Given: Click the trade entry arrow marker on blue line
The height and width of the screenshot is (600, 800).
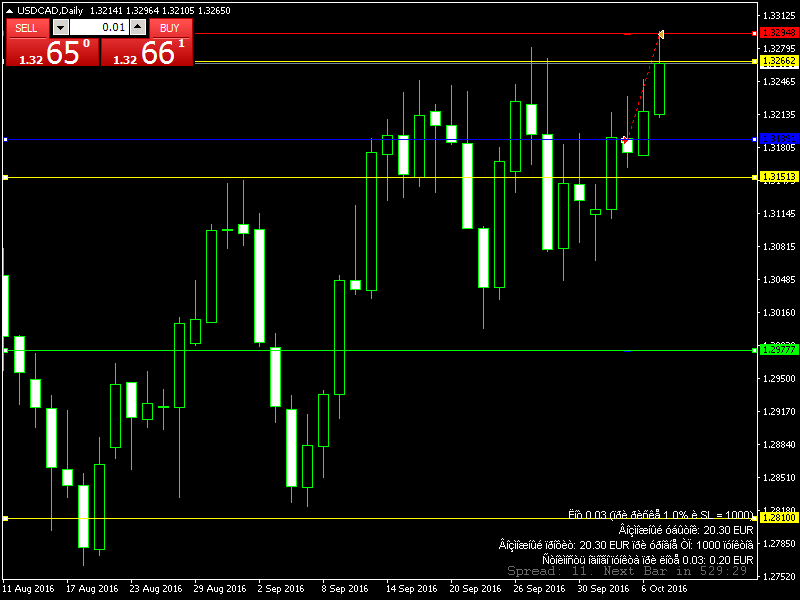Looking at the screenshot, I should (x=624, y=139).
